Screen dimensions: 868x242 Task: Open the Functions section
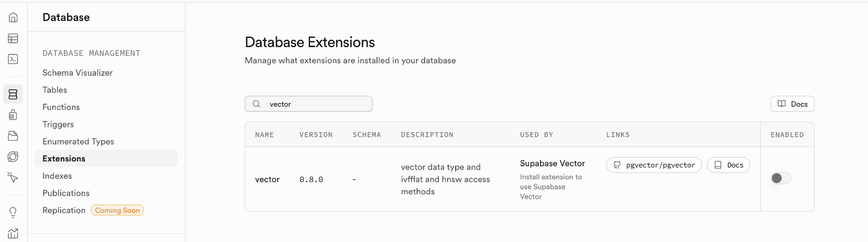[61, 107]
